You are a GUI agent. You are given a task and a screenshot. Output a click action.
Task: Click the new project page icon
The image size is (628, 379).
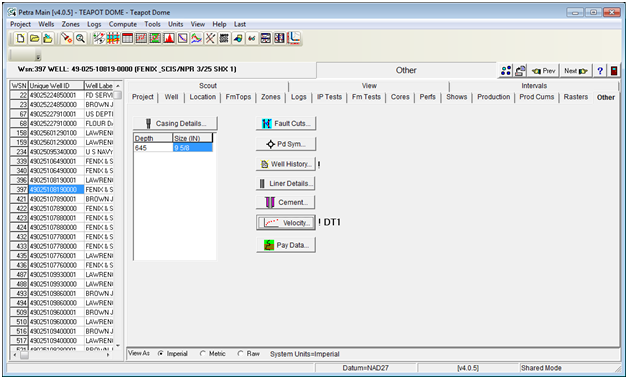pyautogui.click(x=20, y=38)
